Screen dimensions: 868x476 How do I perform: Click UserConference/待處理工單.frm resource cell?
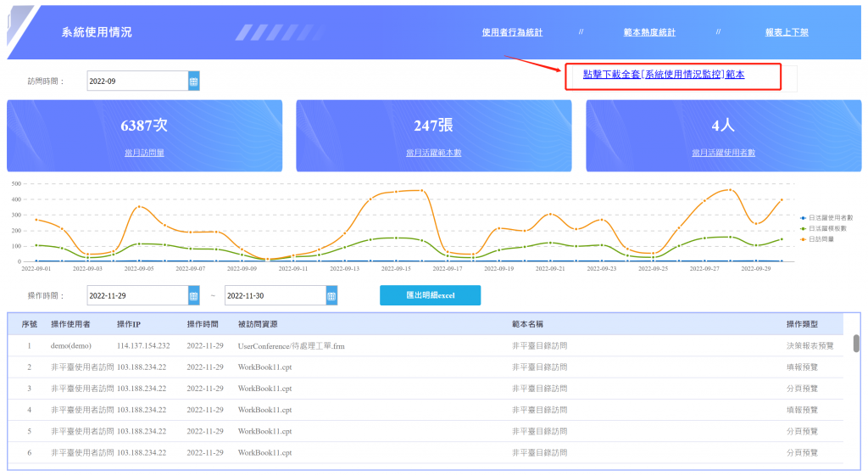tap(292, 346)
